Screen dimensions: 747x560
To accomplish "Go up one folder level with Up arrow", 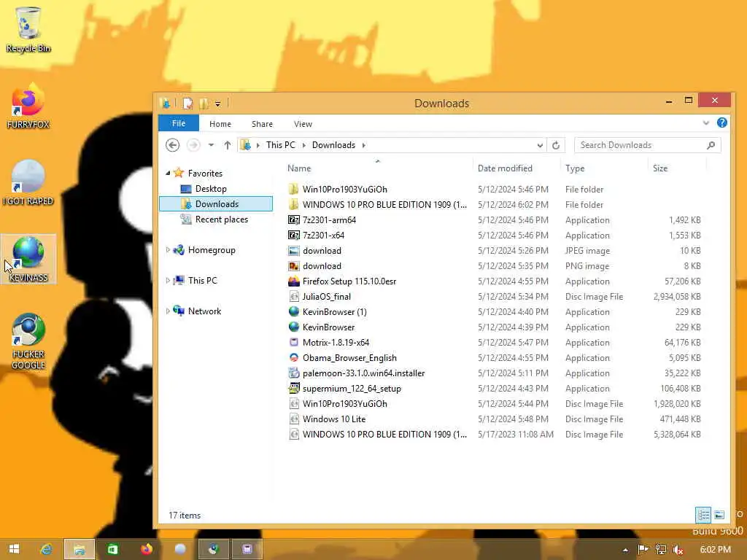I will tap(228, 145).
